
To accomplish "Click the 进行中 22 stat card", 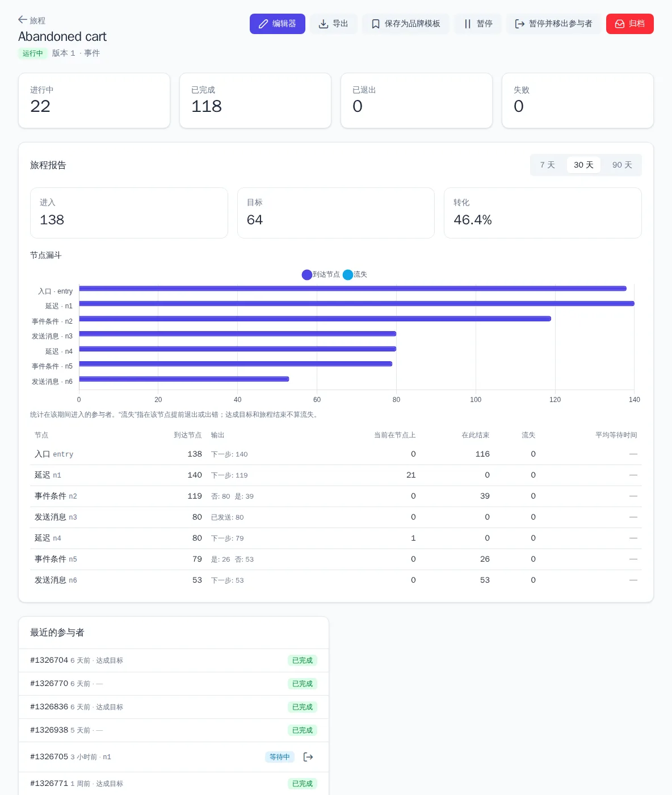I will pos(94,101).
